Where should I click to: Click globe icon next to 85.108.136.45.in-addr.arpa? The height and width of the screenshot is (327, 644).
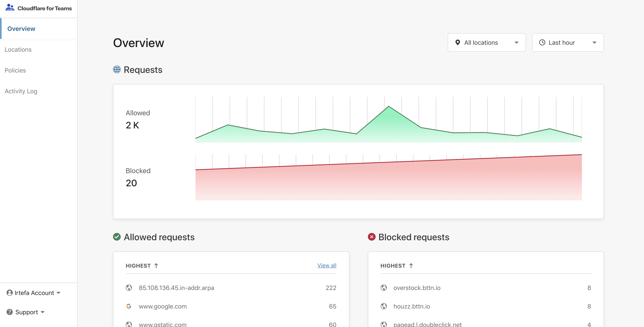coord(129,288)
